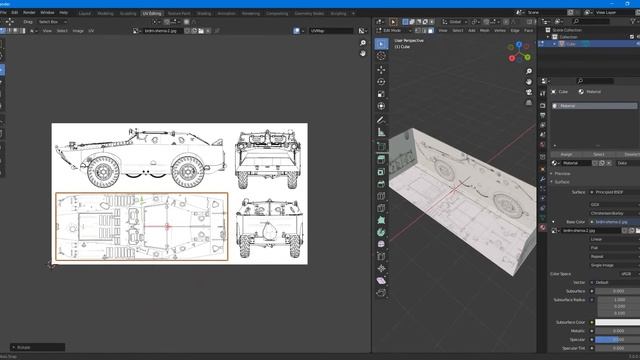Switch to the Modeling workspace tab
Viewport: 640px width, 360px height.
click(x=105, y=13)
